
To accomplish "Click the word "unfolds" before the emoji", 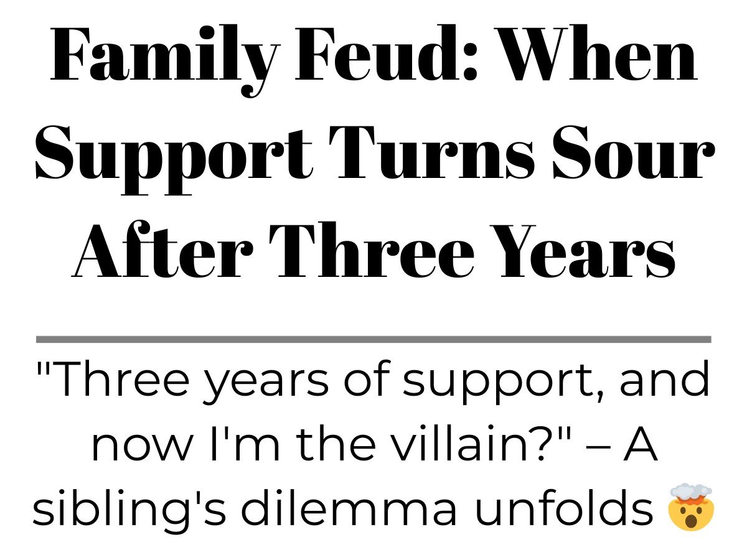I will [x=565, y=507].
